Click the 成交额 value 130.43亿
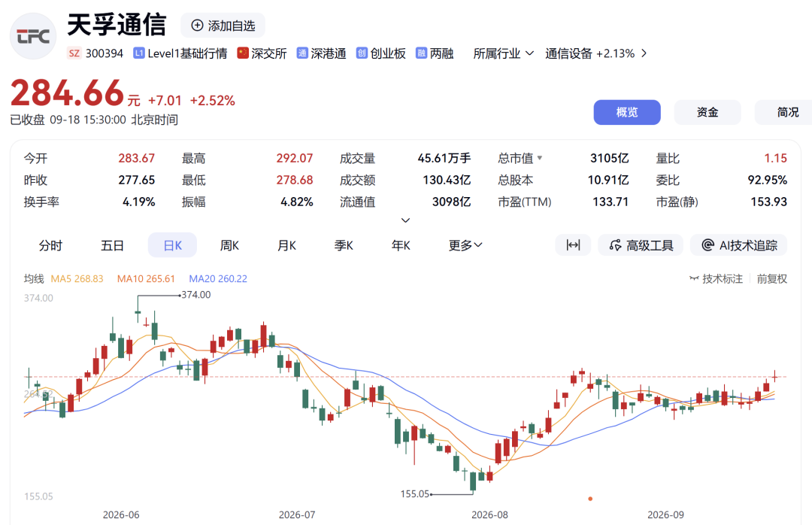Image resolution: width=812 pixels, height=525 pixels. tap(447, 180)
